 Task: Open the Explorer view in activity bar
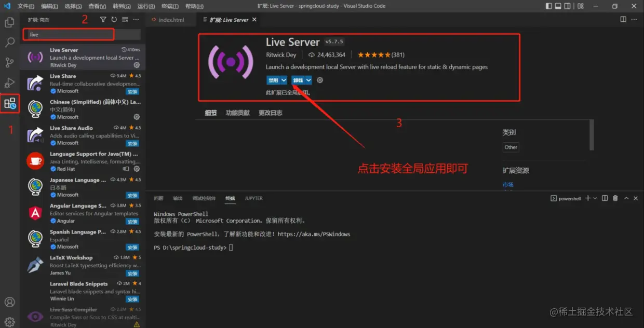9,22
